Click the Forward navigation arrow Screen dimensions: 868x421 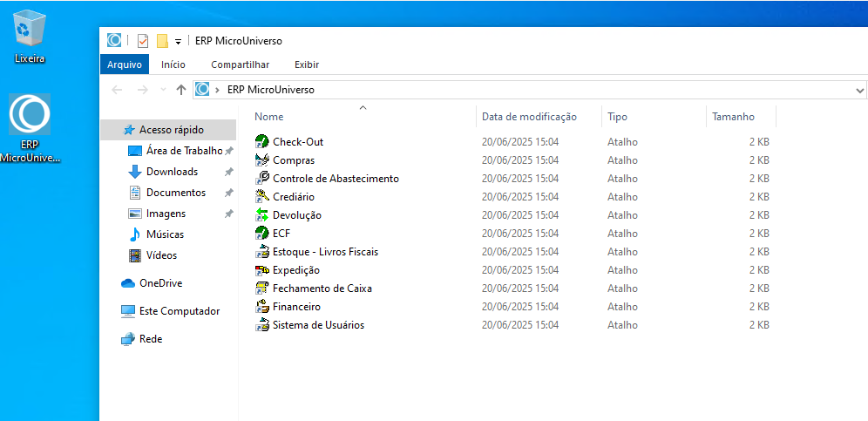point(142,90)
